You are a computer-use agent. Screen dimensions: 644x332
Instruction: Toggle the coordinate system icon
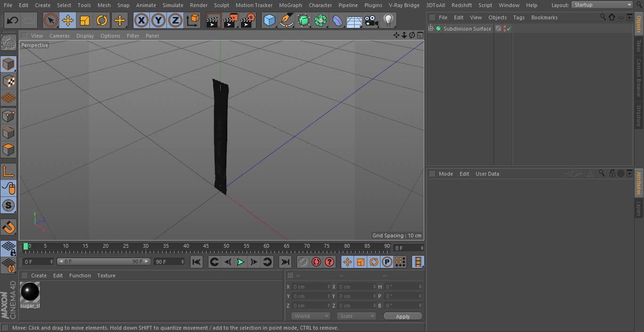pyautogui.click(x=193, y=20)
